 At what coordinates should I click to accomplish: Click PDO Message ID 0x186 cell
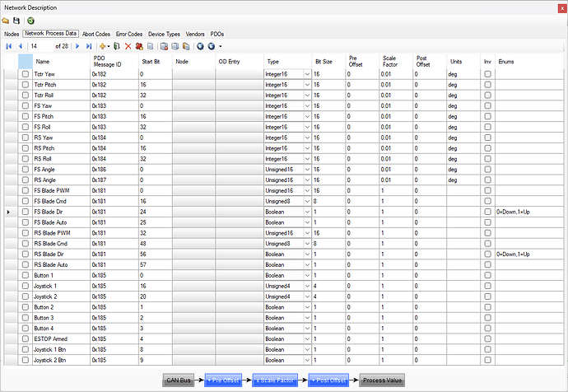114,169
